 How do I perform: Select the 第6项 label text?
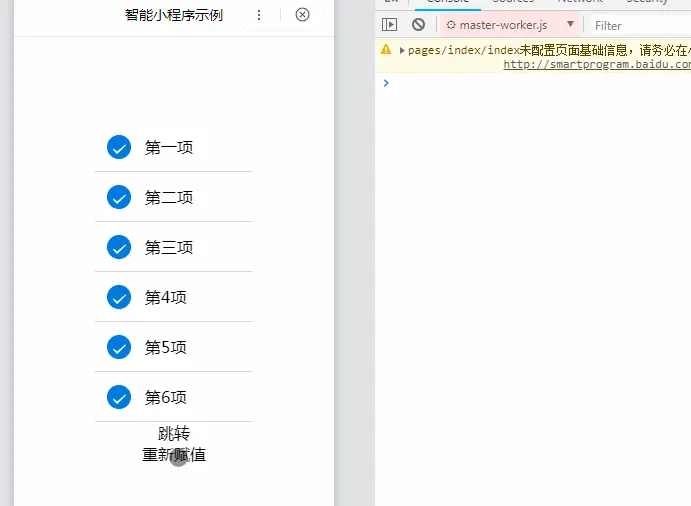166,398
